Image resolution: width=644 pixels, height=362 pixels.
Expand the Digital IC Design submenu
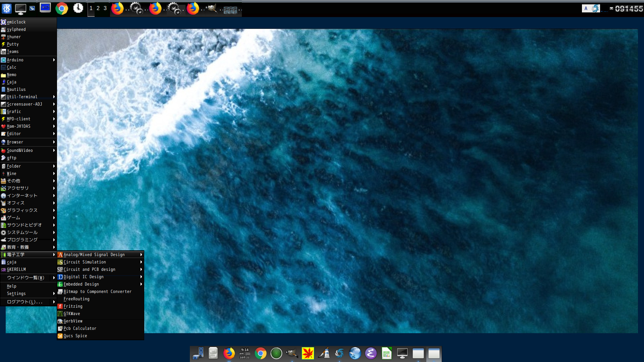[84, 277]
